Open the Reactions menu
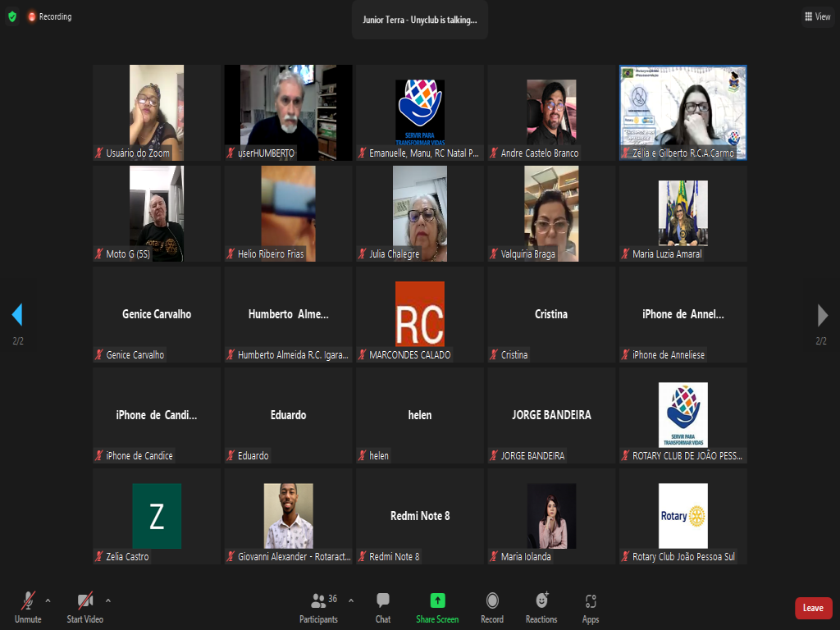Screen dimensions: 840x630 click(541, 607)
